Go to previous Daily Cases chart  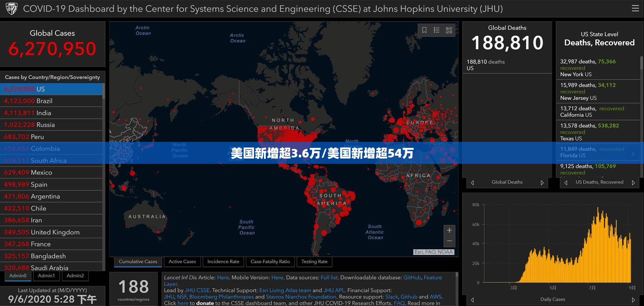coord(472,300)
